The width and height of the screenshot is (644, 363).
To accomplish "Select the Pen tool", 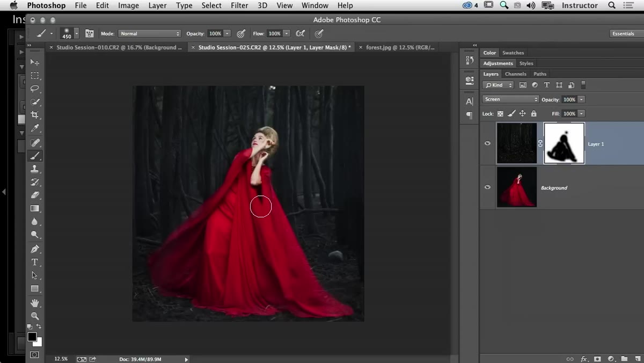I will [x=35, y=249].
